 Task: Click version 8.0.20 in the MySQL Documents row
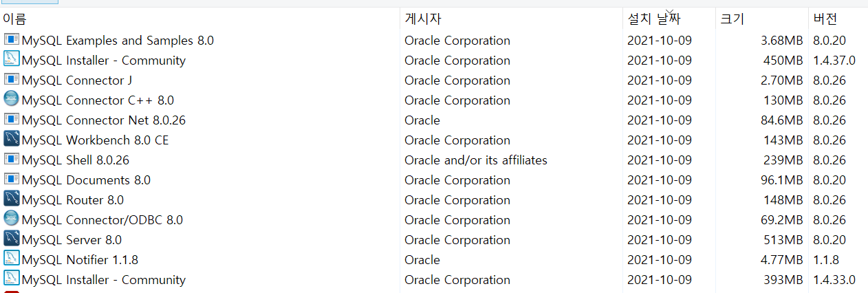[829, 180]
